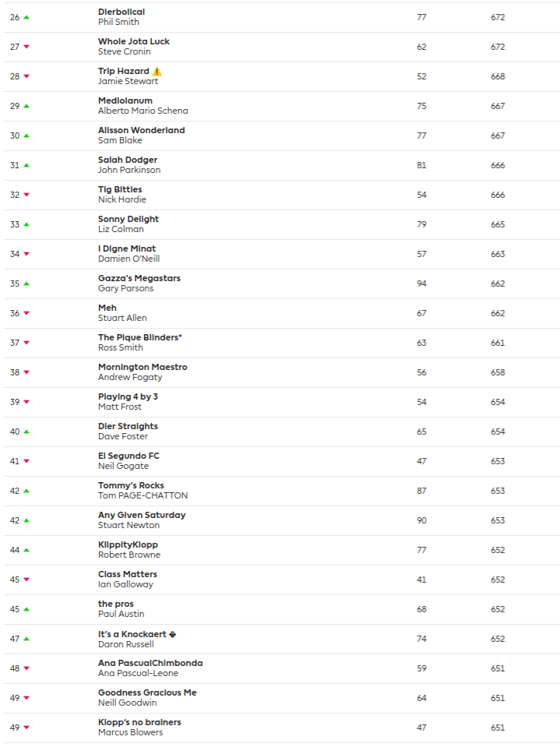
Task: Click green up arrow next to Gazza's Megastars
Action: [x=26, y=284]
